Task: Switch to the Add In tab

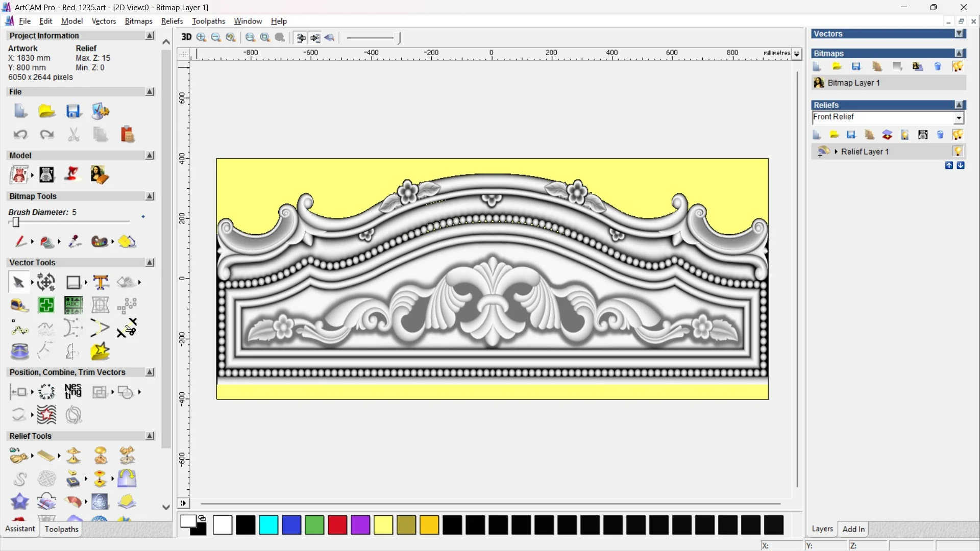Action: tap(853, 529)
